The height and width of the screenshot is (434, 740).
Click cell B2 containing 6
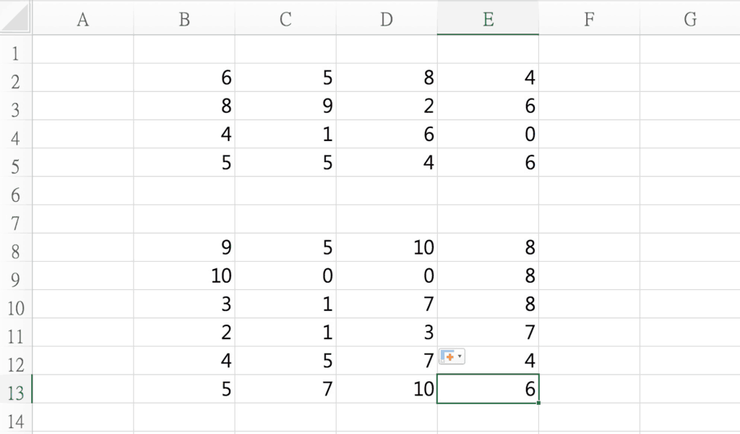[184, 77]
